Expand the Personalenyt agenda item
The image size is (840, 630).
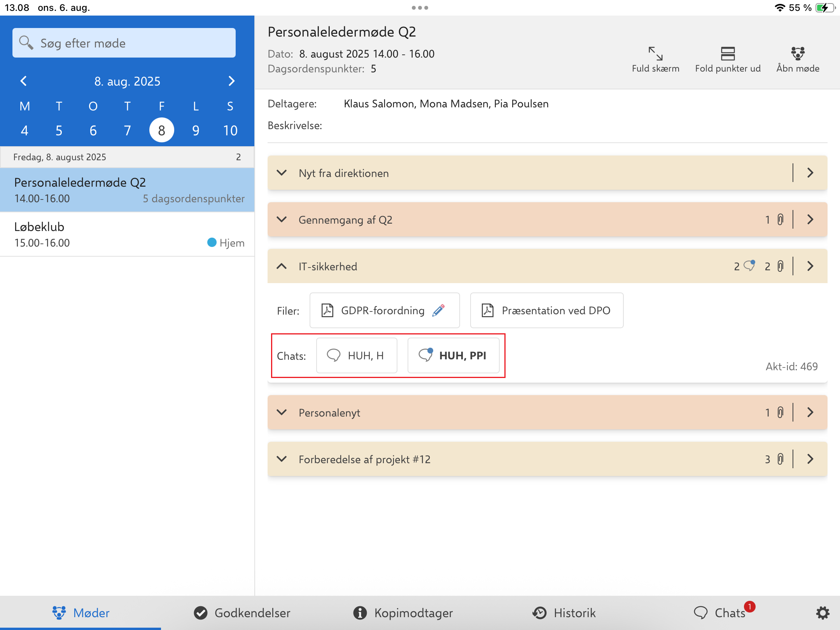(282, 412)
